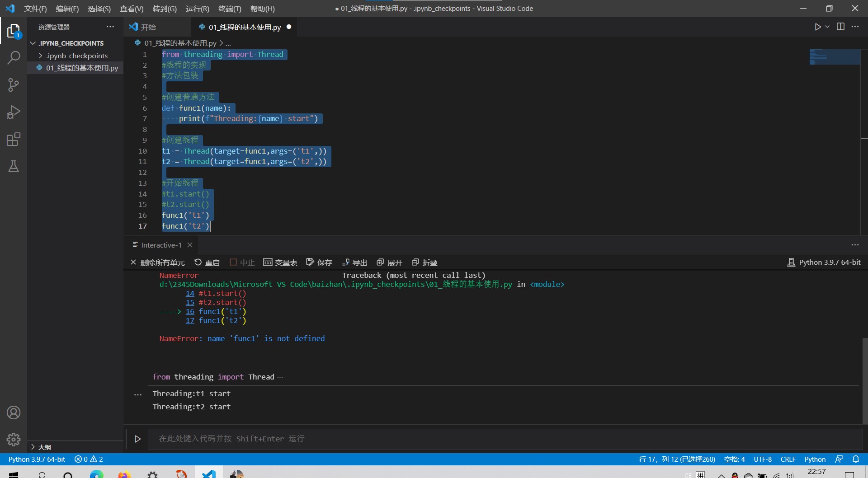Screen dimensions: 868x478
Task: Open run options dropdown arrow
Action: click(827, 27)
